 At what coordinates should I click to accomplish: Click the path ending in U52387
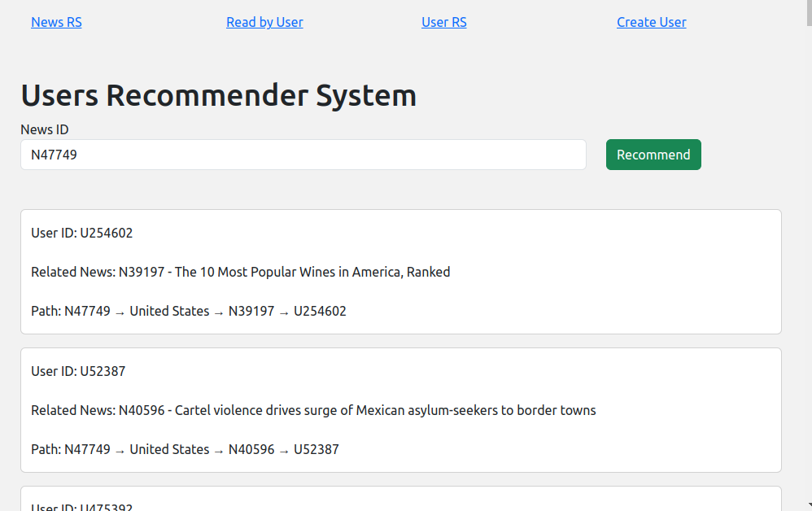[x=185, y=449]
